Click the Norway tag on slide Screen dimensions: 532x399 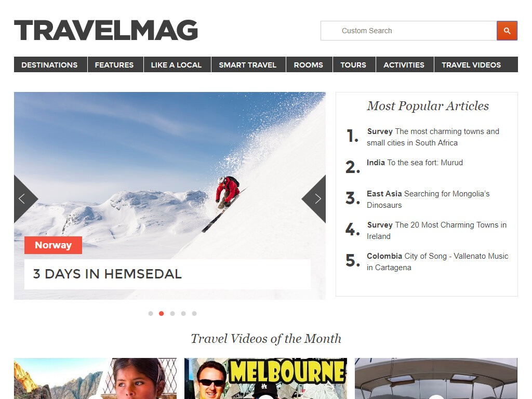54,245
